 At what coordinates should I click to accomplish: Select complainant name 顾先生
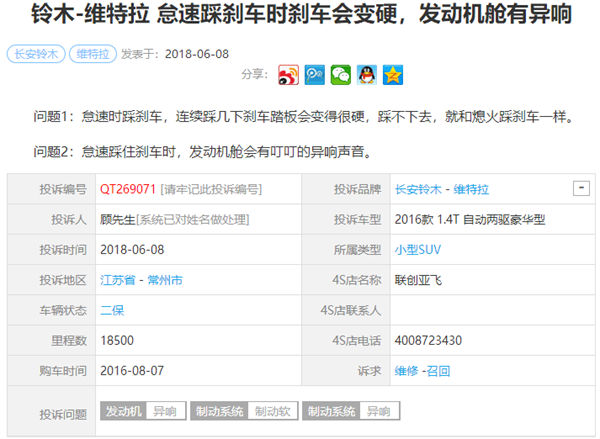click(118, 219)
